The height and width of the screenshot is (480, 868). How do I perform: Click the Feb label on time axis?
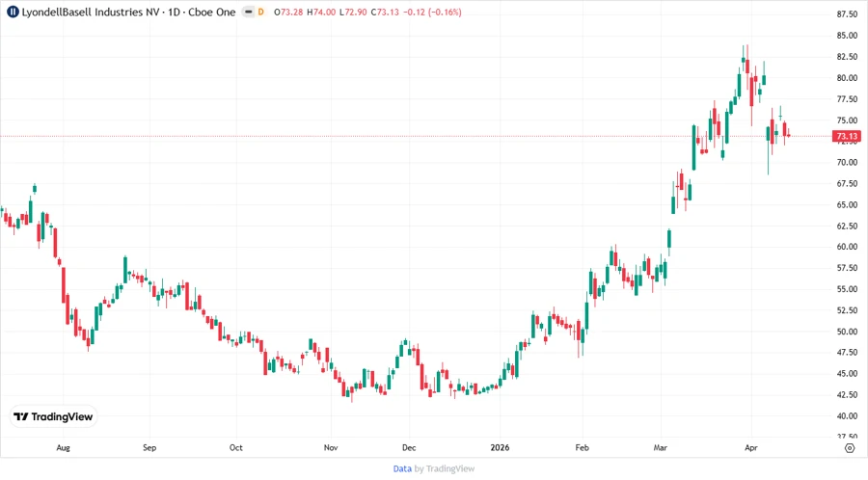(582, 447)
